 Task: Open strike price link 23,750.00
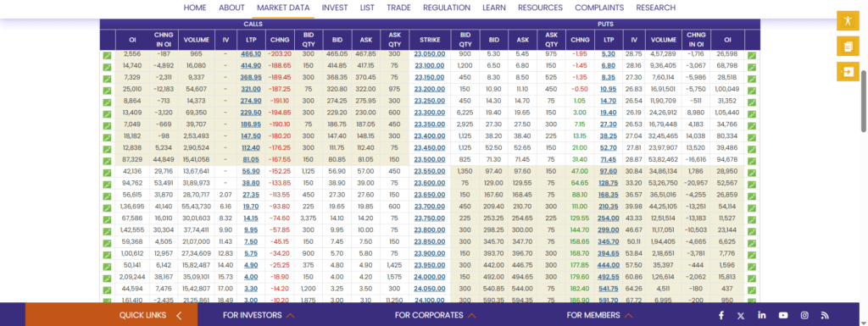(430, 218)
